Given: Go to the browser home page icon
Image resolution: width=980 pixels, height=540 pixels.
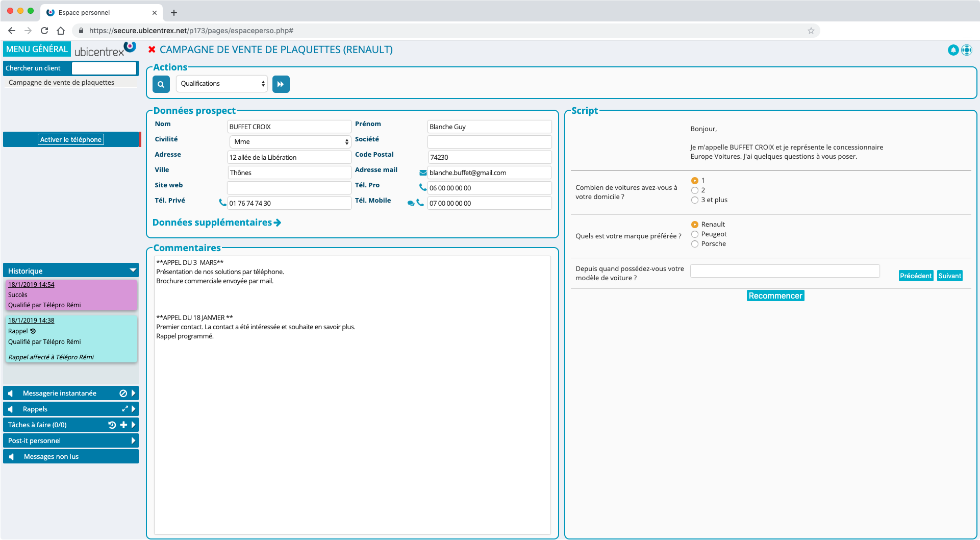Looking at the screenshot, I should pyautogui.click(x=61, y=31).
